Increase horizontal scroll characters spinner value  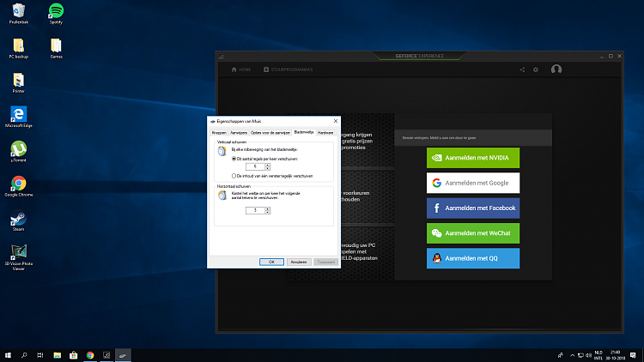267,208
